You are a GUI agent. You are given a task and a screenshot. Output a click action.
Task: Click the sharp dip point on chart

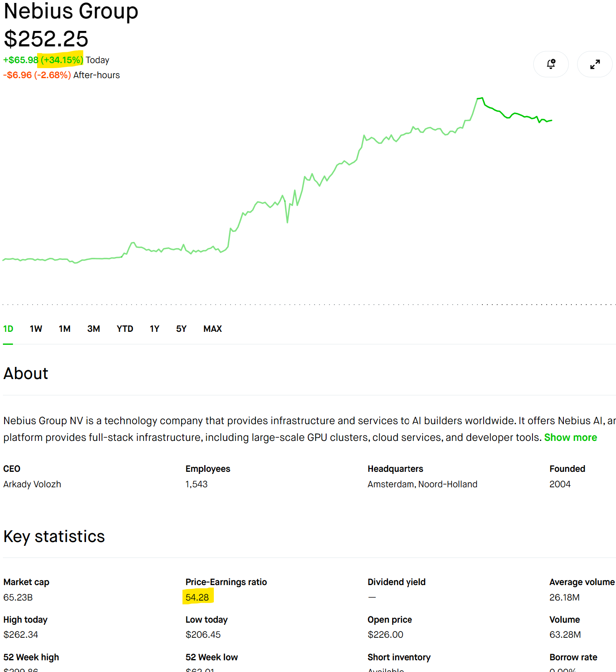287,222
